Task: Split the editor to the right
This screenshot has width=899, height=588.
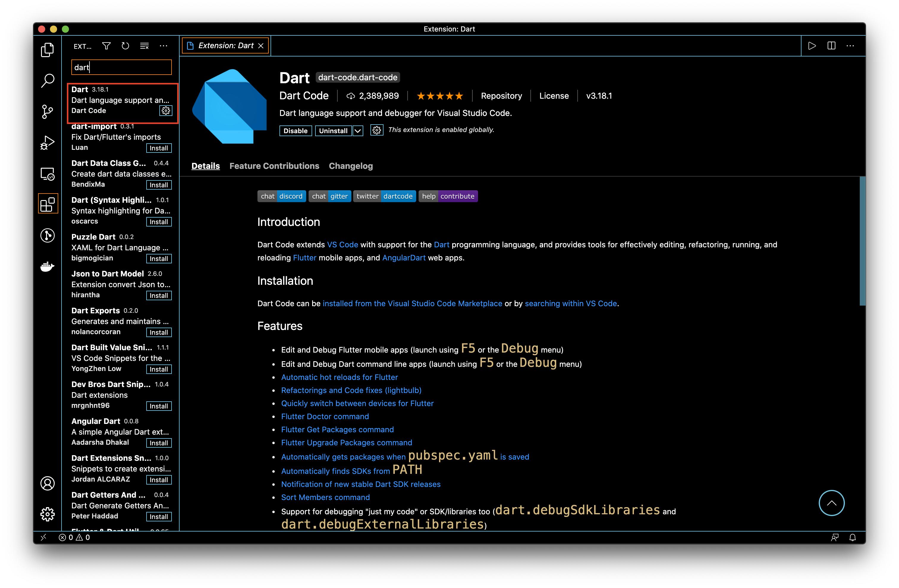Action: (x=831, y=46)
